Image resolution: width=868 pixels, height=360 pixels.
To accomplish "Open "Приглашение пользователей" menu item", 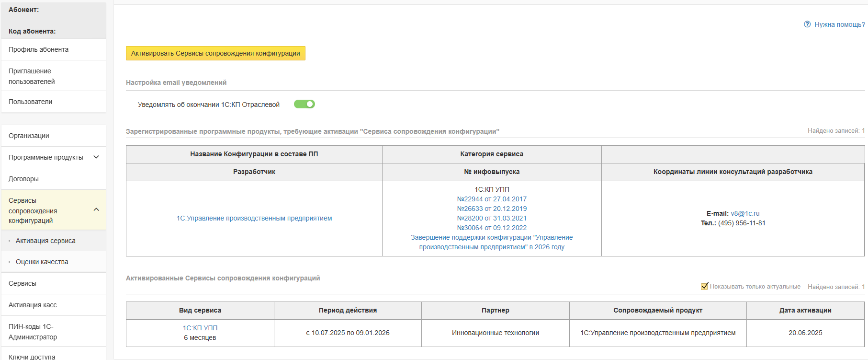I will point(54,76).
